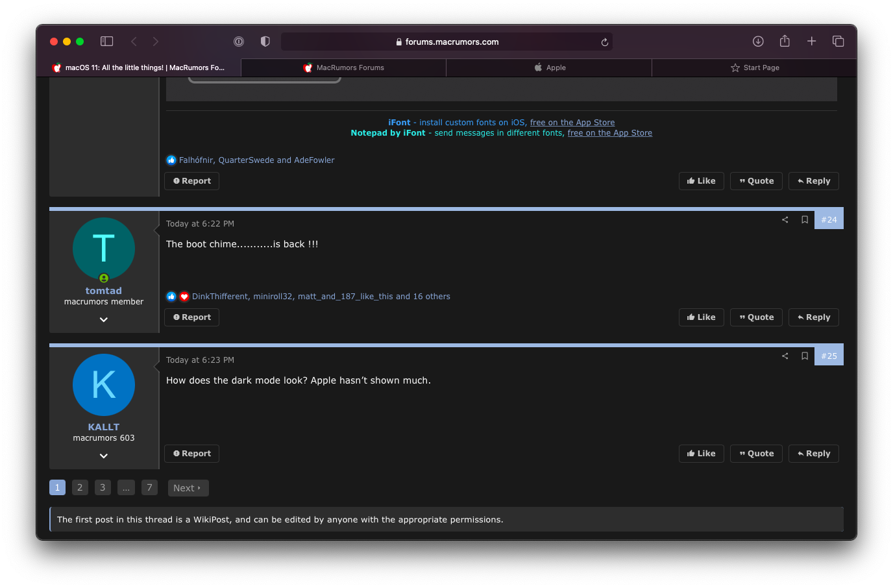Open the 1Password extension icon
The width and height of the screenshot is (893, 588).
(x=239, y=42)
